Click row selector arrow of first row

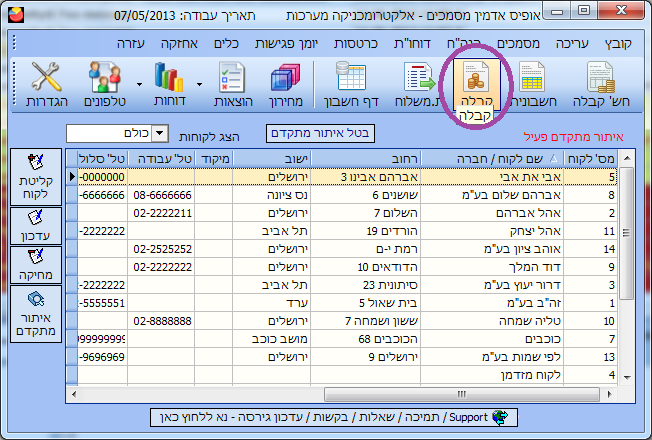[x=72, y=177]
